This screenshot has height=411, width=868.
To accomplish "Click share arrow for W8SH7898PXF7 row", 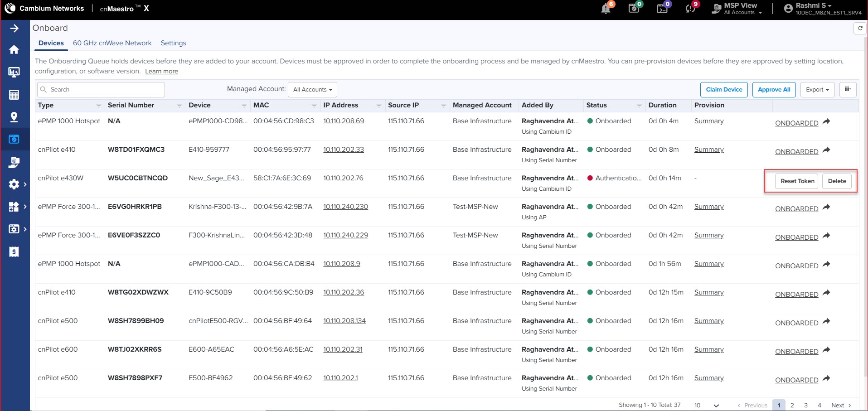I will click(827, 378).
